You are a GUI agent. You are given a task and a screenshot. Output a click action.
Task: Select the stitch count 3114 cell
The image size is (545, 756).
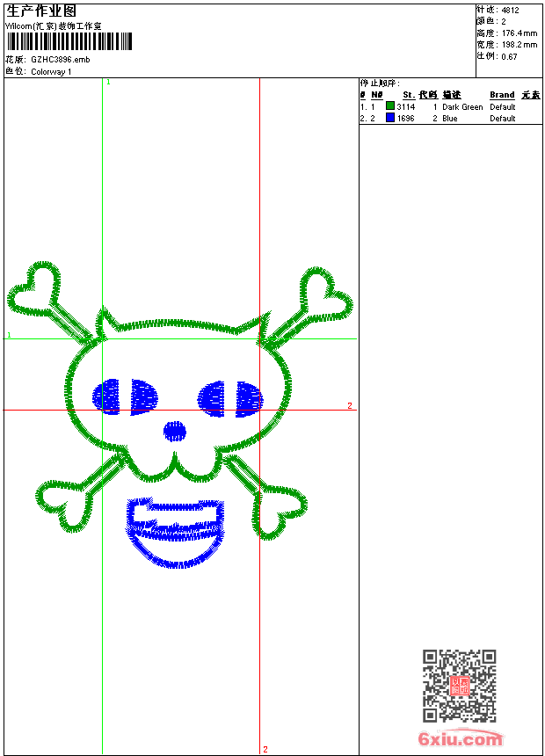pyautogui.click(x=406, y=106)
